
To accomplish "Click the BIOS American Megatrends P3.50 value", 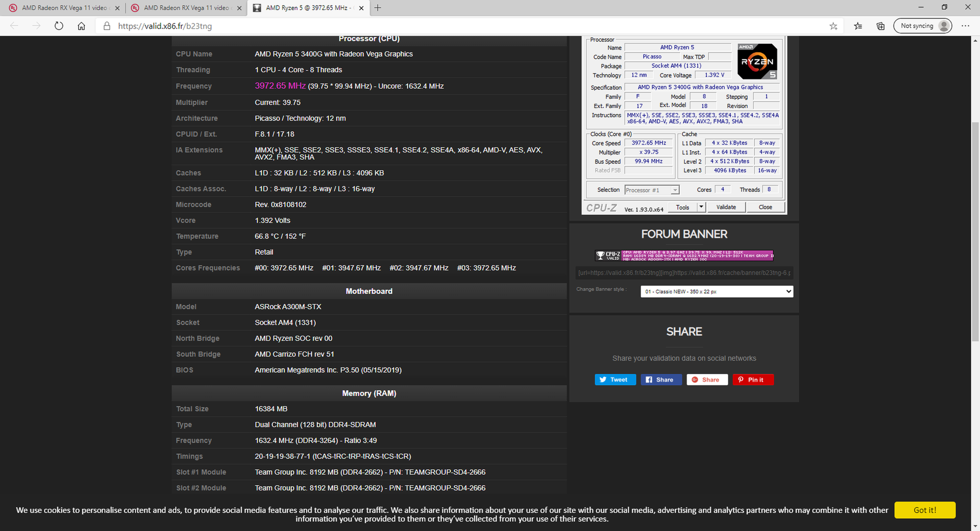I will coord(328,370).
